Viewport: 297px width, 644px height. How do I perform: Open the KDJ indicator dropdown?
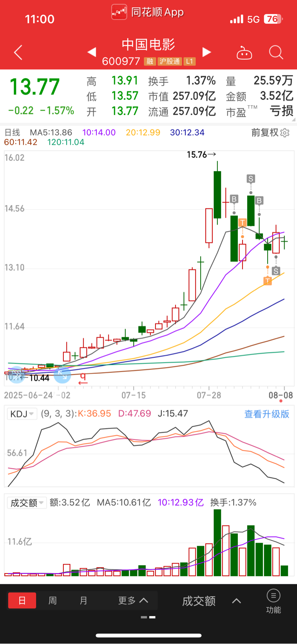pyautogui.click(x=22, y=414)
